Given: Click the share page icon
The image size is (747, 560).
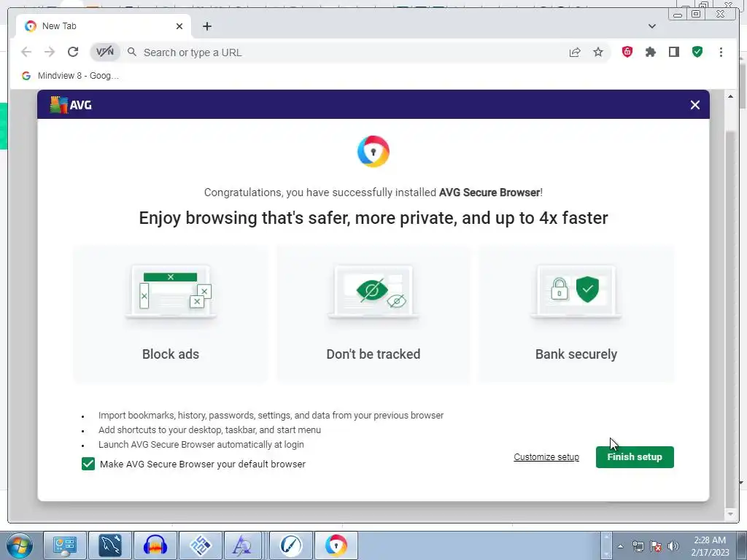Looking at the screenshot, I should point(575,52).
